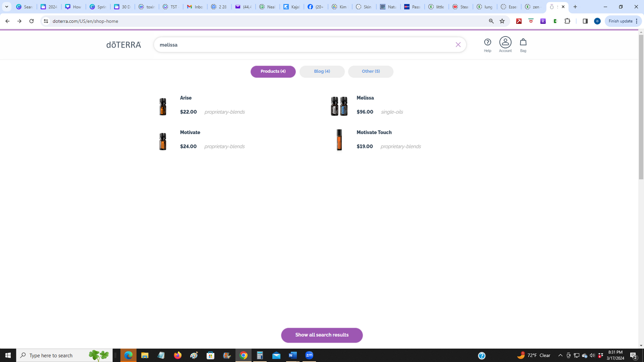Open the notifications center icon

click(x=634, y=355)
